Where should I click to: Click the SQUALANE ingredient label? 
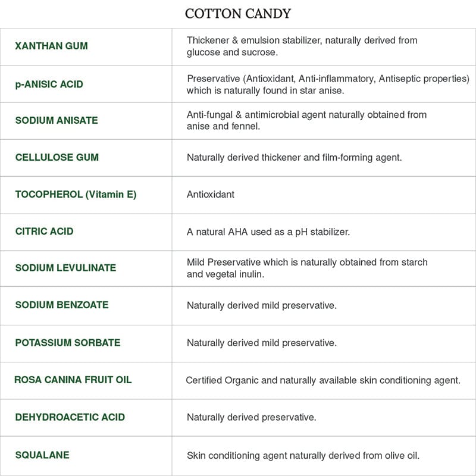coord(42,455)
